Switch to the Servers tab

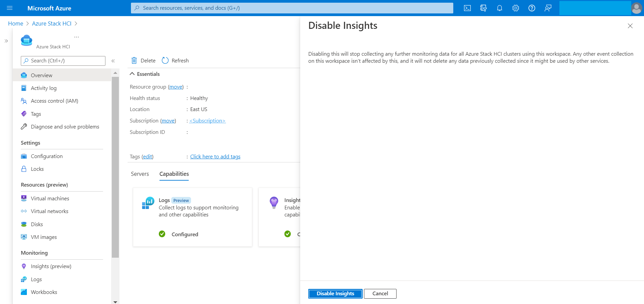(140, 174)
